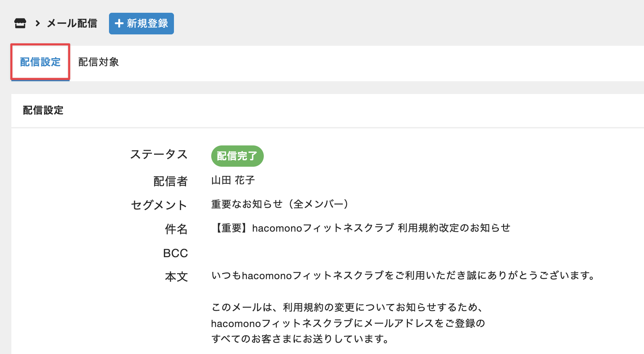Click the セグメント field label
This screenshot has height=354, width=644.
159,205
